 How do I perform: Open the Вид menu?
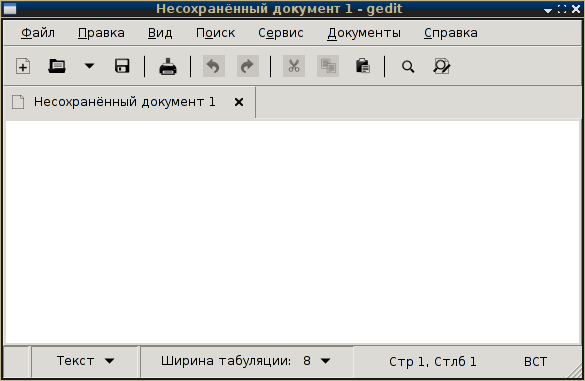coord(160,33)
